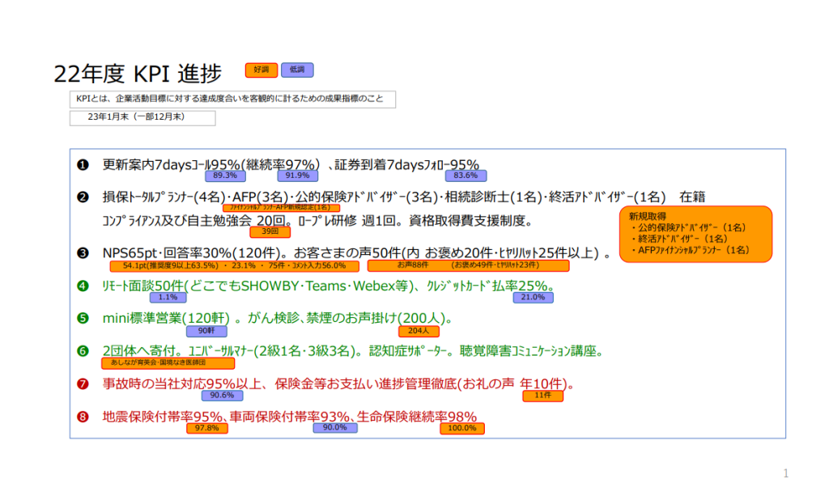829x504 pixels.
Task: Select the 204人 orange result badge
Action: coord(419,331)
